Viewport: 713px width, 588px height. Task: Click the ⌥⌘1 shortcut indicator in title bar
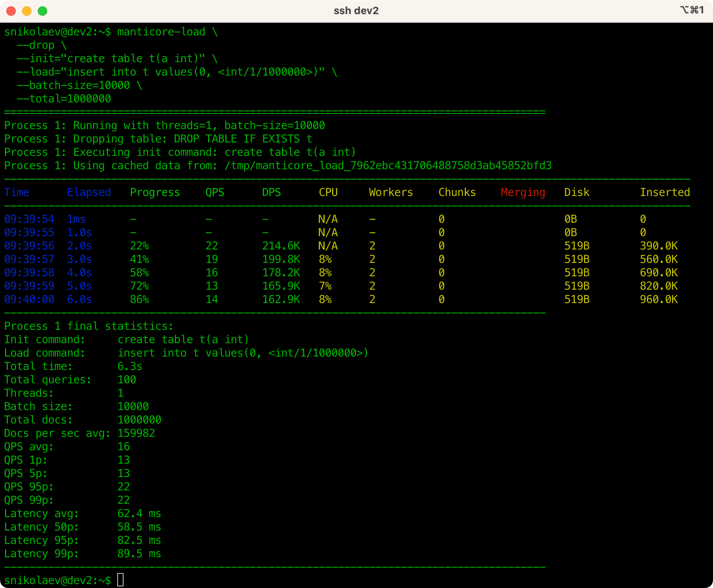pyautogui.click(x=692, y=10)
